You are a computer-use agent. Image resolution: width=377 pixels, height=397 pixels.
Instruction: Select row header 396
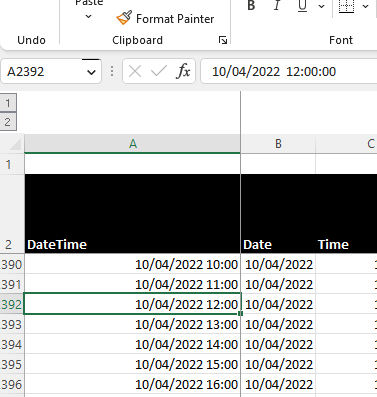[12, 384]
